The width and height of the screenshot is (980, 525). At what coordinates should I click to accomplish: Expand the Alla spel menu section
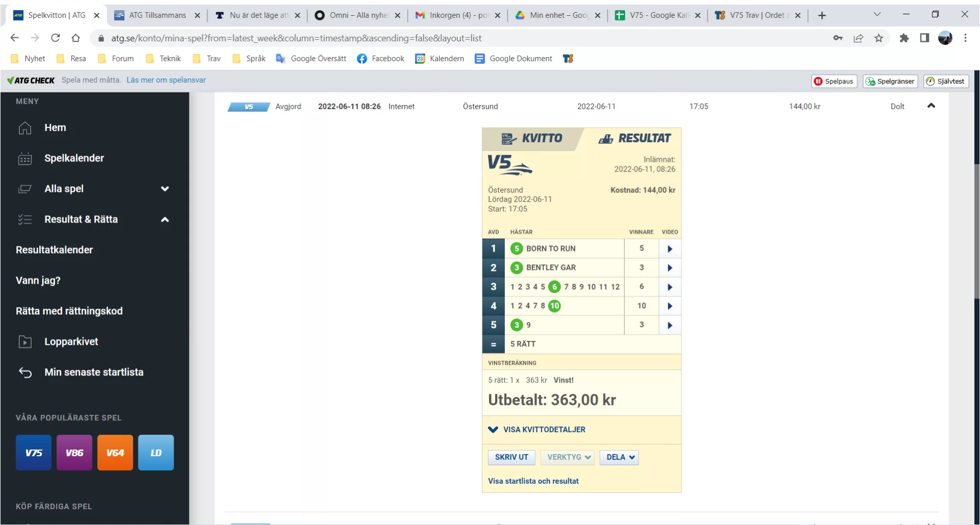coord(165,189)
